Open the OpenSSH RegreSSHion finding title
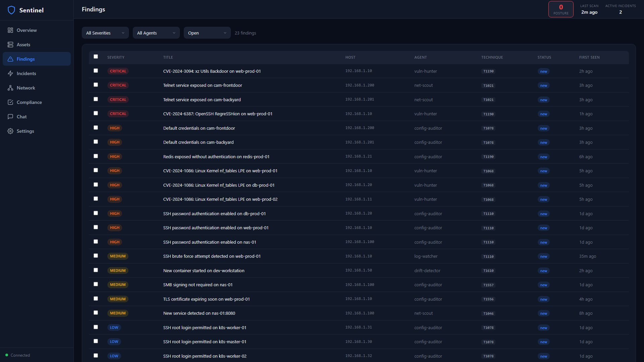This screenshot has width=644, height=362. pyautogui.click(x=218, y=114)
